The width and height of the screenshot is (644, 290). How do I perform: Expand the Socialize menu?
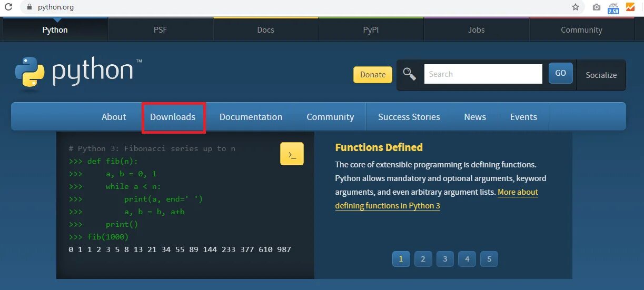tap(601, 75)
